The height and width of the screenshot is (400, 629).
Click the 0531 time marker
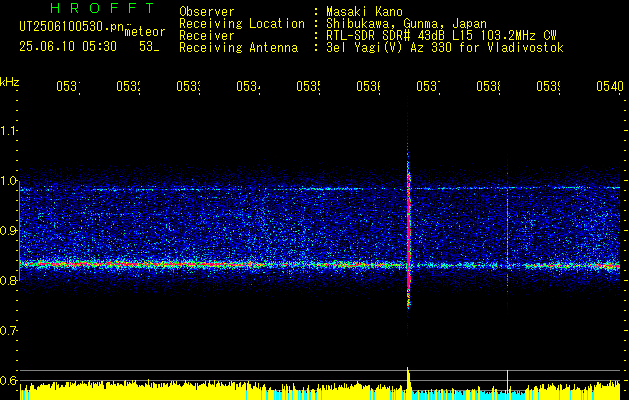[68, 86]
